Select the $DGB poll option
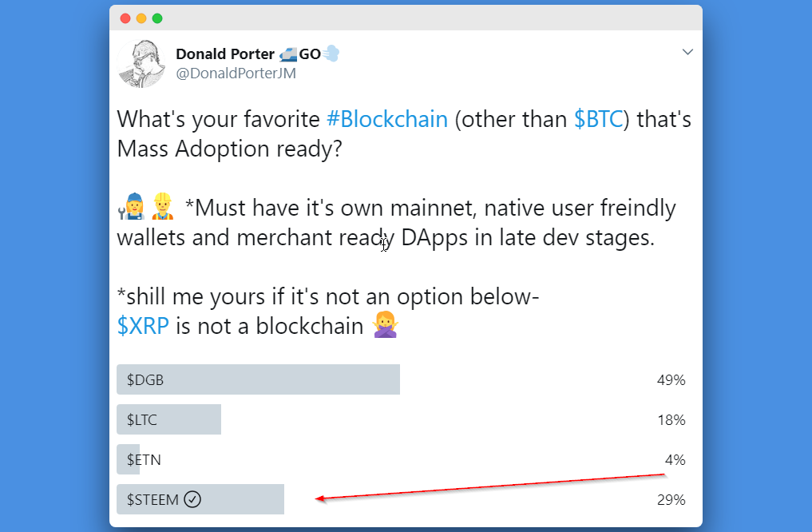The height and width of the screenshot is (532, 812). (258, 380)
